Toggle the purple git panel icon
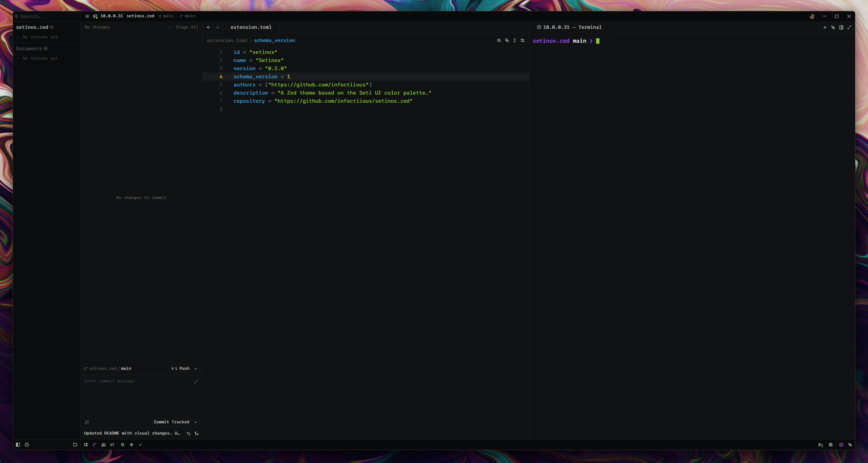Image resolution: width=868 pixels, height=463 pixels. pos(95,445)
